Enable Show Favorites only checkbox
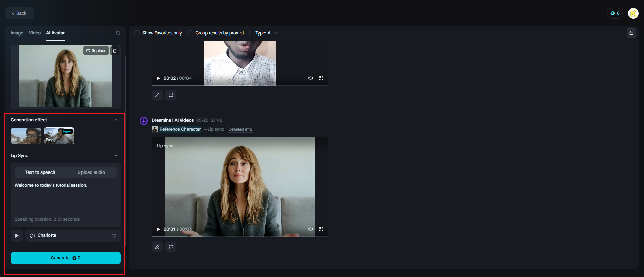This screenshot has width=644, height=277. (137, 33)
